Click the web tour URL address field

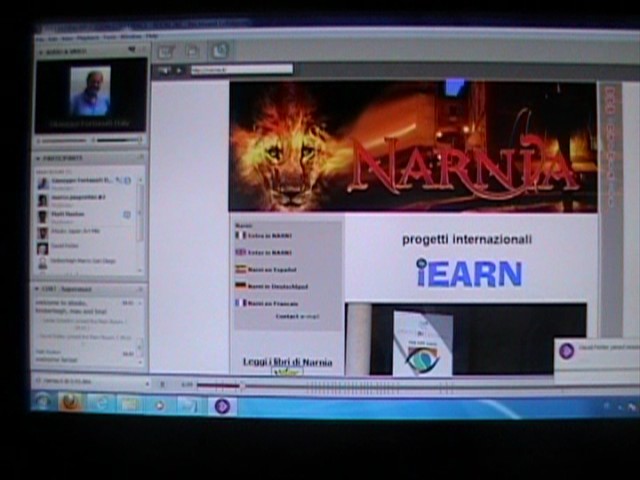(x=242, y=69)
